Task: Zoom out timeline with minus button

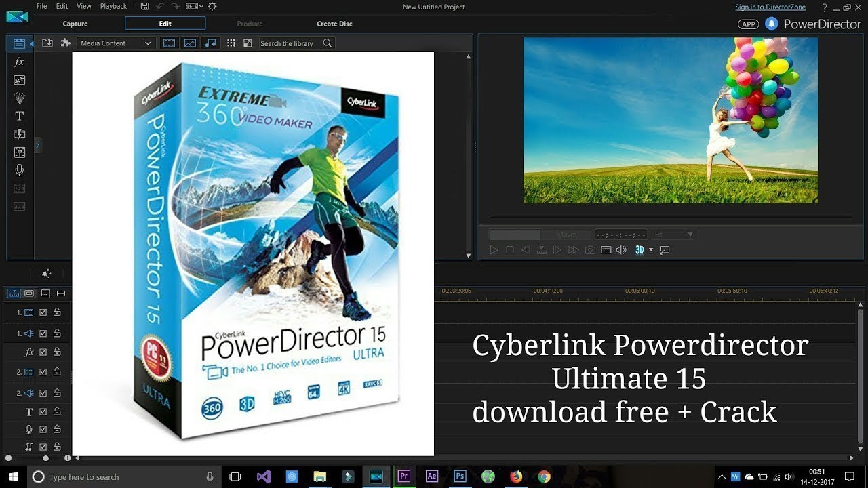Action: [7, 459]
